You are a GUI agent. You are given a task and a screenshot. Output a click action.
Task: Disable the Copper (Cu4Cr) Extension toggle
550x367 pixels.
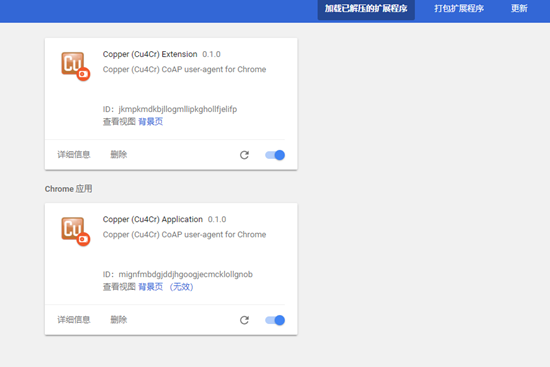point(275,155)
